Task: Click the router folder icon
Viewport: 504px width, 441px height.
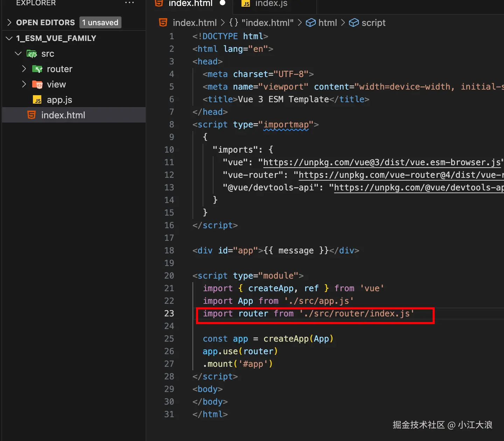Action: tap(37, 69)
